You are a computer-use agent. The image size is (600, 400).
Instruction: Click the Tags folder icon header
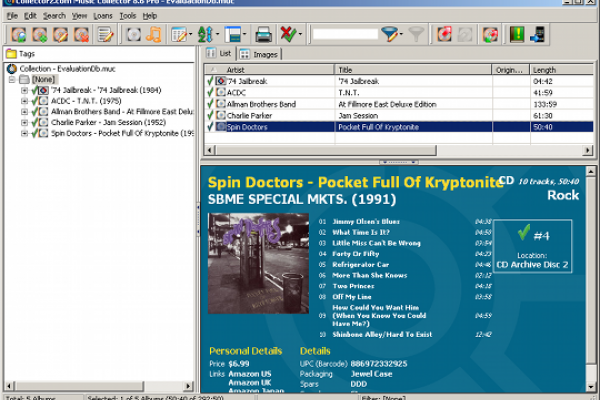11,54
